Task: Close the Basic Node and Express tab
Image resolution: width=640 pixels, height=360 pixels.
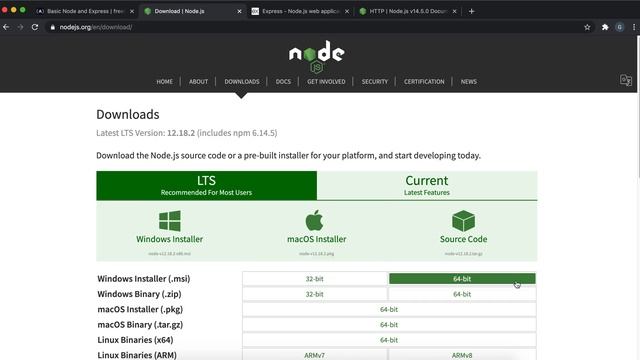Action: [x=132, y=11]
